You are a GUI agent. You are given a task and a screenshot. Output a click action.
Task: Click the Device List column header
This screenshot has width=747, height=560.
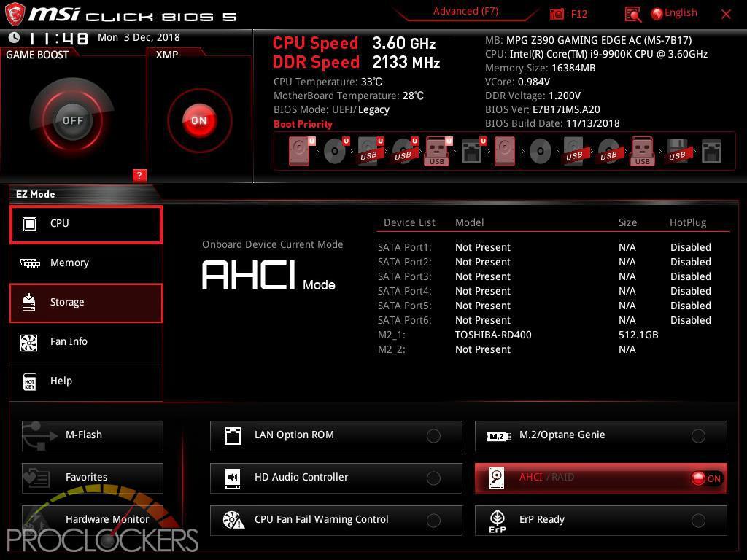[x=409, y=222]
